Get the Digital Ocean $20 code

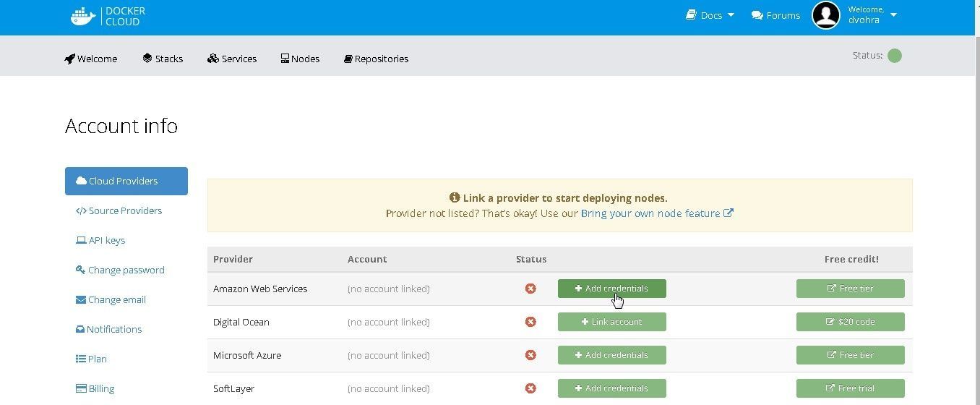[851, 322]
